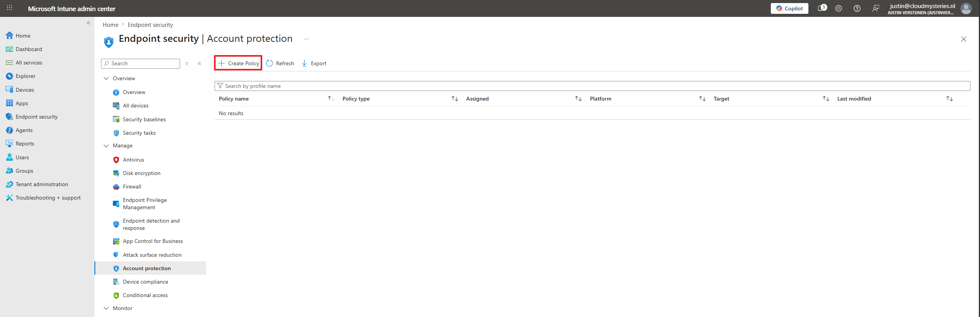This screenshot has width=980, height=317.
Task: Click the Search by profile name field
Action: point(592,86)
